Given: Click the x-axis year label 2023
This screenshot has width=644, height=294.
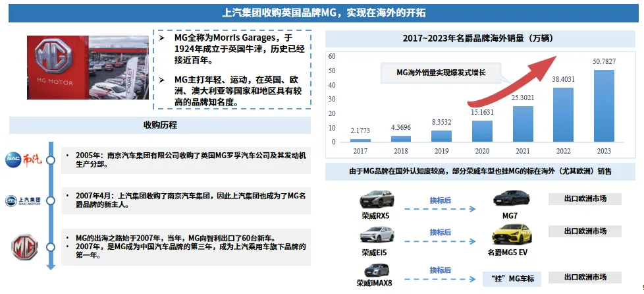Looking at the screenshot, I should [604, 152].
